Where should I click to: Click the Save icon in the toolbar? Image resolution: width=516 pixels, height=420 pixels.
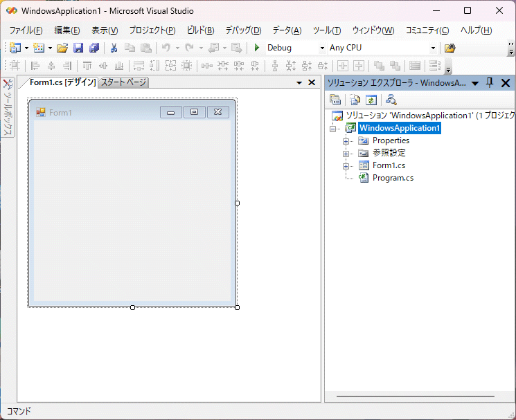pos(78,48)
